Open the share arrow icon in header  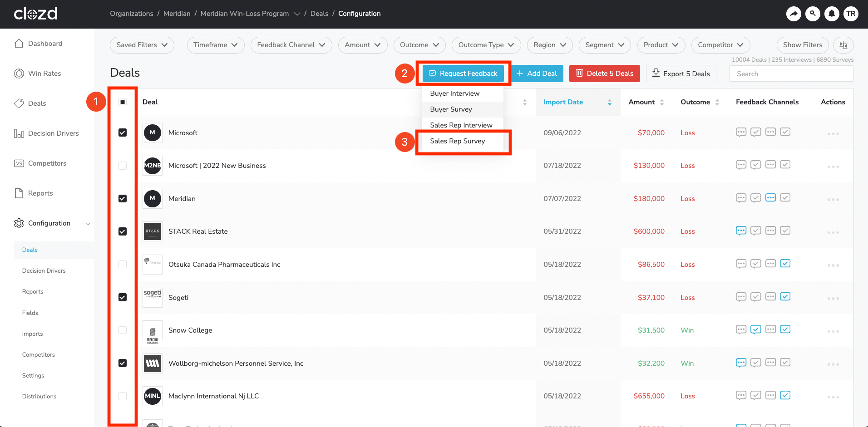(794, 14)
